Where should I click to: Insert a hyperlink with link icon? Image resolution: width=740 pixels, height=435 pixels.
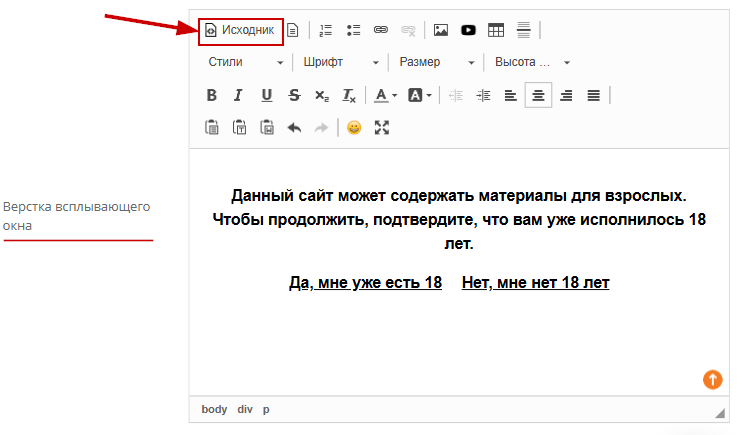[x=381, y=31]
